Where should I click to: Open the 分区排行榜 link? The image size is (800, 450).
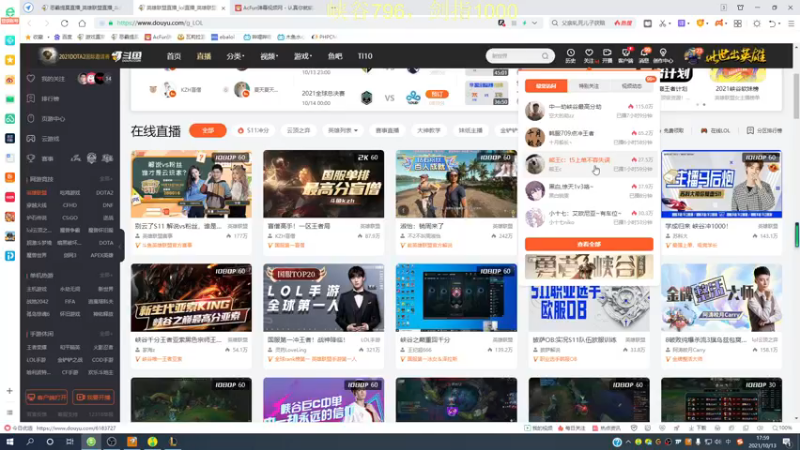(764, 131)
